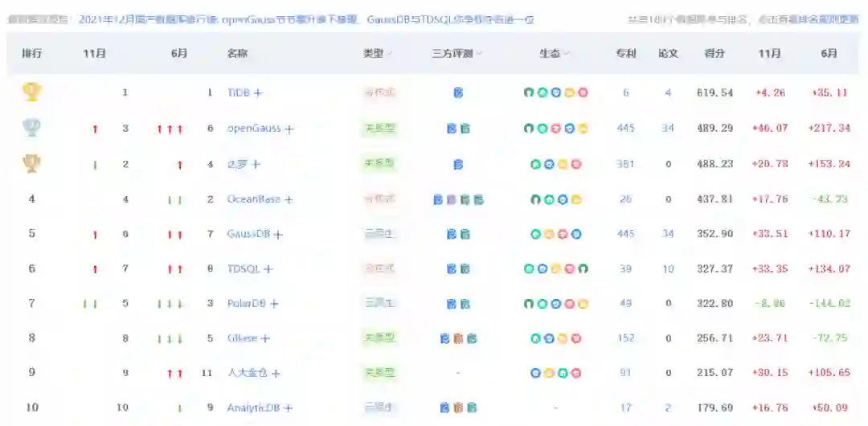Image resolution: width=868 pixels, height=426 pixels.
Task: Click the red ecosystem icon in 达梦 row
Action: (575, 165)
